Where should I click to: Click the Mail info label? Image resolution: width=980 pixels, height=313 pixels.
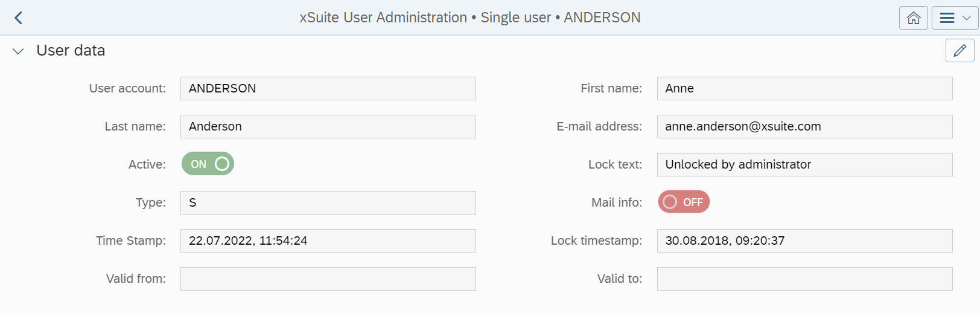click(616, 202)
